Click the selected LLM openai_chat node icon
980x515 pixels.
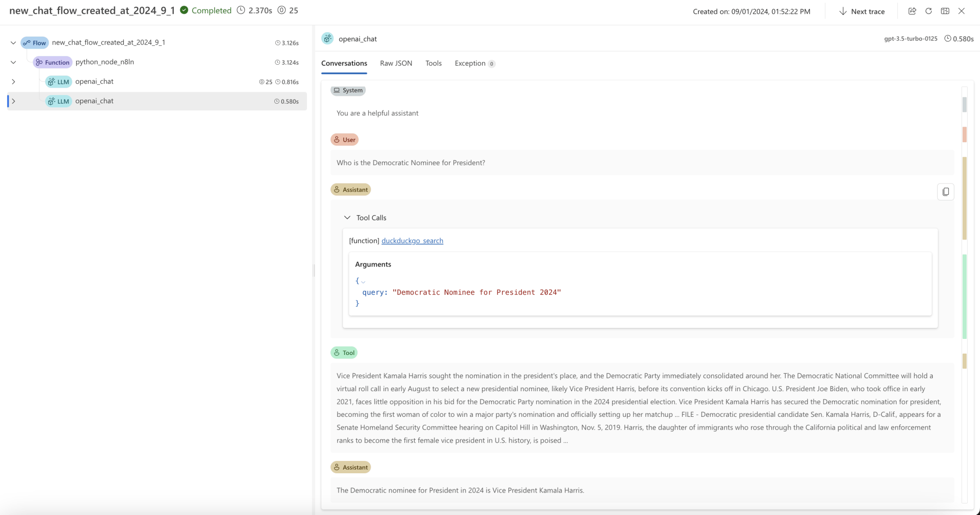click(x=51, y=101)
